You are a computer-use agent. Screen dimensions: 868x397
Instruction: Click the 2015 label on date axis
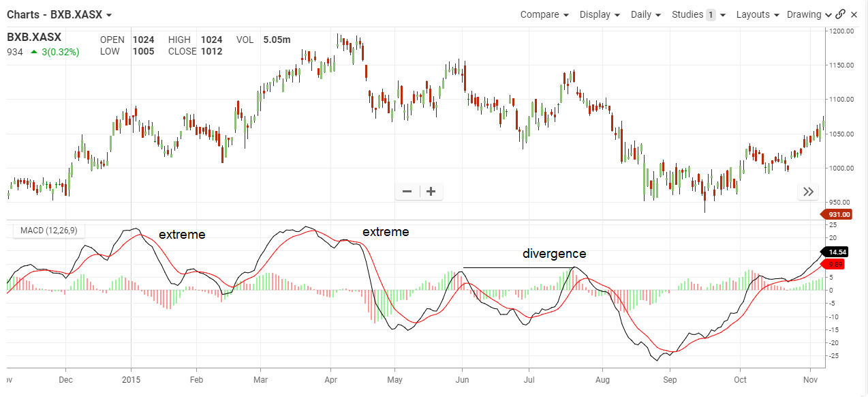pyautogui.click(x=131, y=379)
